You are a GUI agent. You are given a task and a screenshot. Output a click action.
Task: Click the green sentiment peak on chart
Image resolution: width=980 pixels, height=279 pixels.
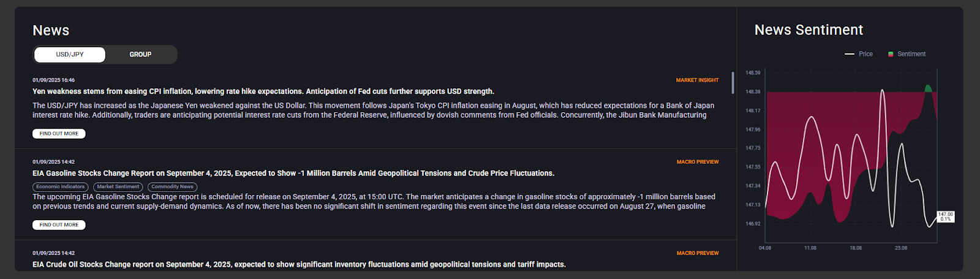point(929,89)
